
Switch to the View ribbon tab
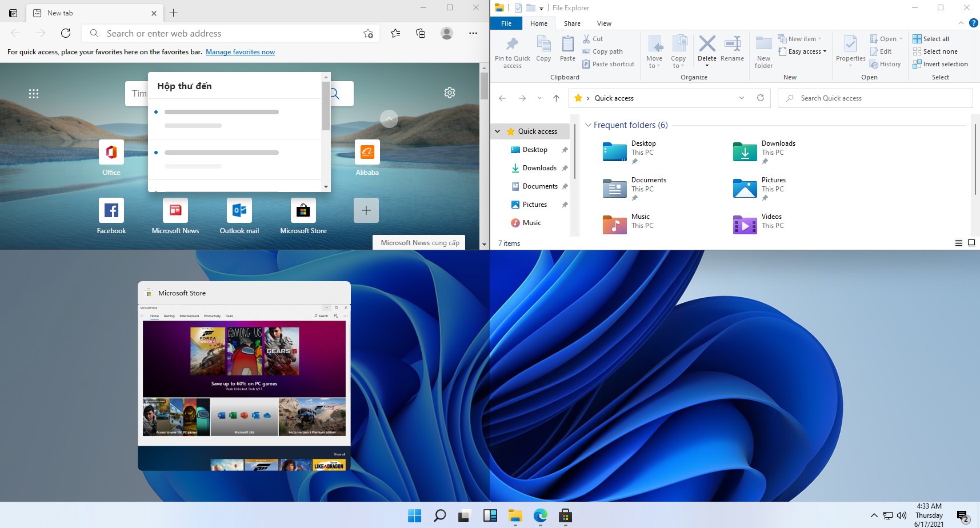point(604,23)
